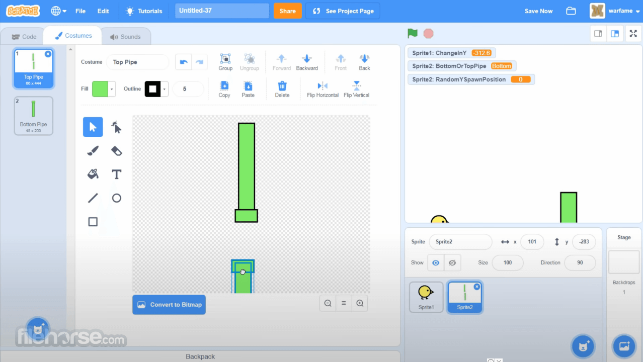The width and height of the screenshot is (644, 362).
Task: Flip the selection horizontally
Action: (x=323, y=89)
